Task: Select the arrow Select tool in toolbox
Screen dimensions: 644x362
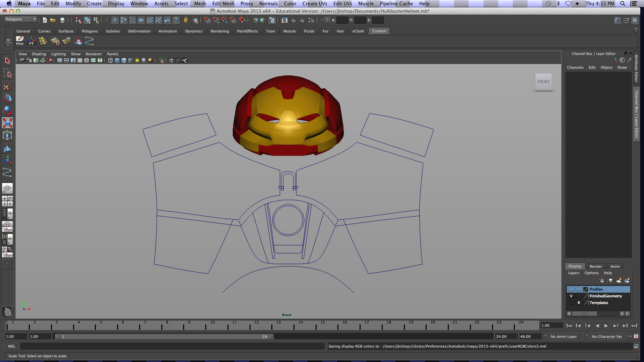Action: (x=7, y=61)
